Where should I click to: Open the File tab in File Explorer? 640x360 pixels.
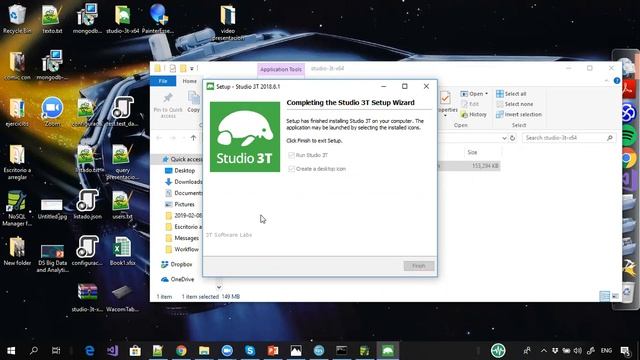pos(163,81)
